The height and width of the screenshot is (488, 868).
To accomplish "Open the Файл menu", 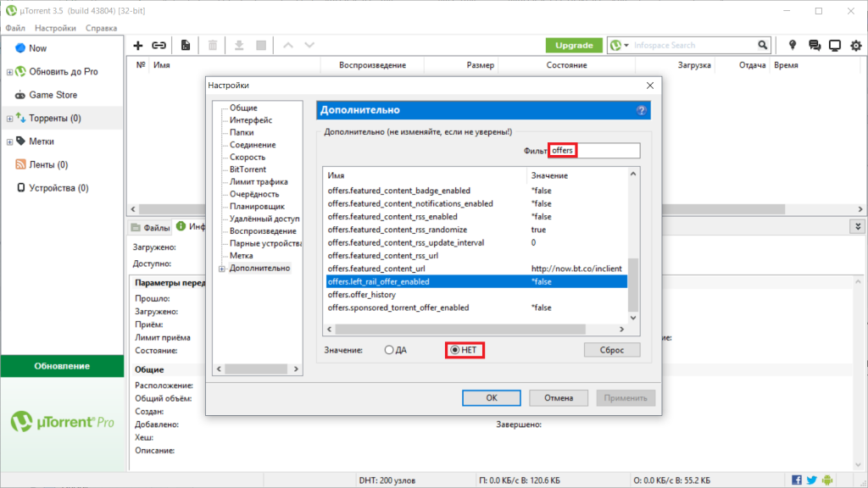I will [15, 28].
